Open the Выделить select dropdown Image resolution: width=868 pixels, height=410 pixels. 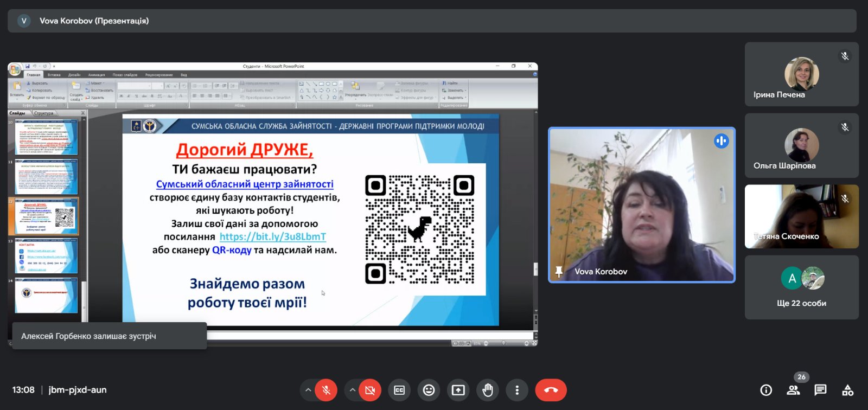click(454, 98)
